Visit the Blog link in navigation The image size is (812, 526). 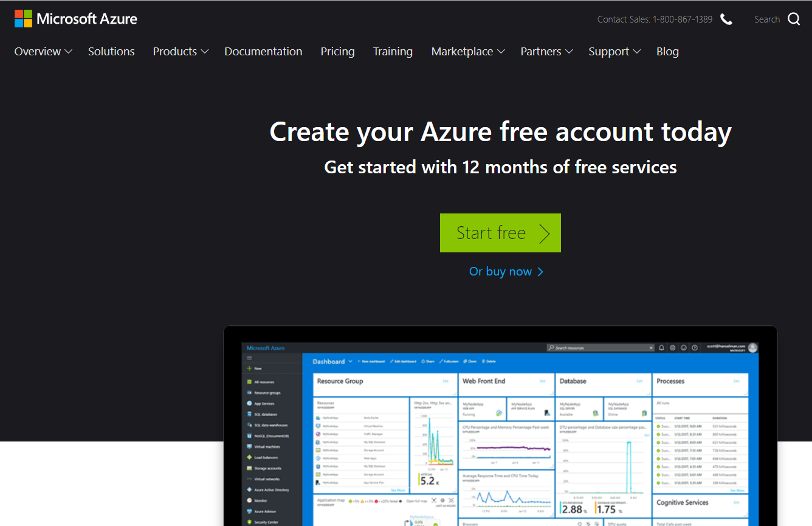[x=667, y=52]
